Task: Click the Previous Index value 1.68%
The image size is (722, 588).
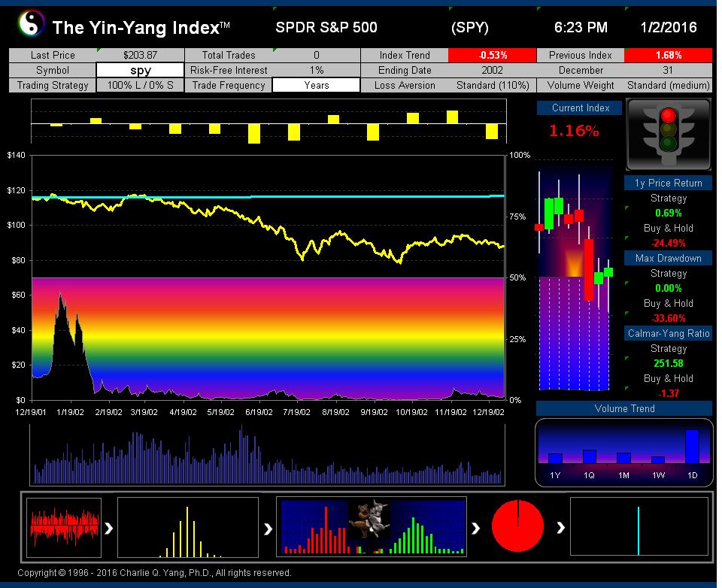Action: (x=668, y=55)
